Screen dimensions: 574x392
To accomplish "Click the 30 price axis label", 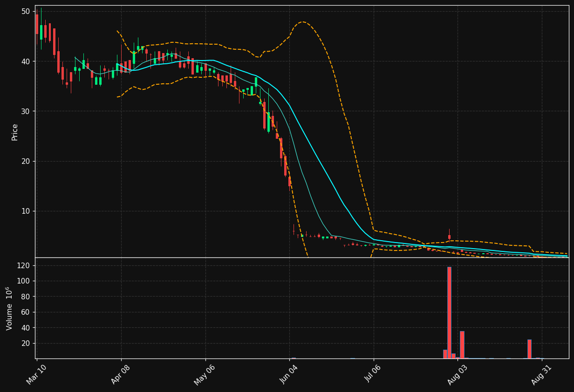I will (26, 111).
